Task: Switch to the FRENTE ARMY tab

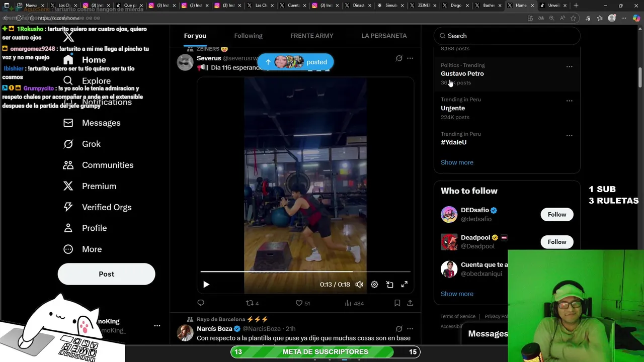Action: 311,36
